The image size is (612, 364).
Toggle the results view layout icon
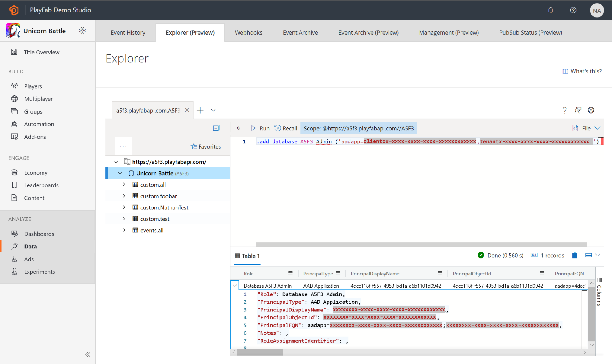click(x=588, y=255)
